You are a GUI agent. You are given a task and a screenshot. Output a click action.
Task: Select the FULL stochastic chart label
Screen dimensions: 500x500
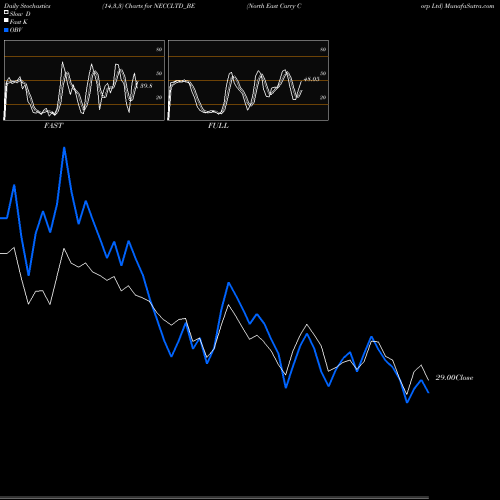click(x=218, y=126)
